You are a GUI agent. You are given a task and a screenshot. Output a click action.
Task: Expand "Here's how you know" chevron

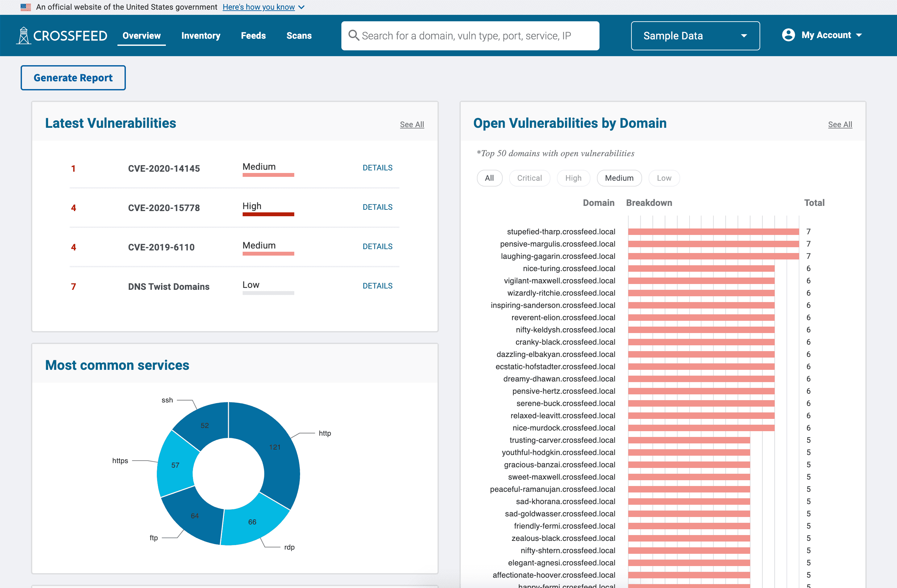click(301, 7)
